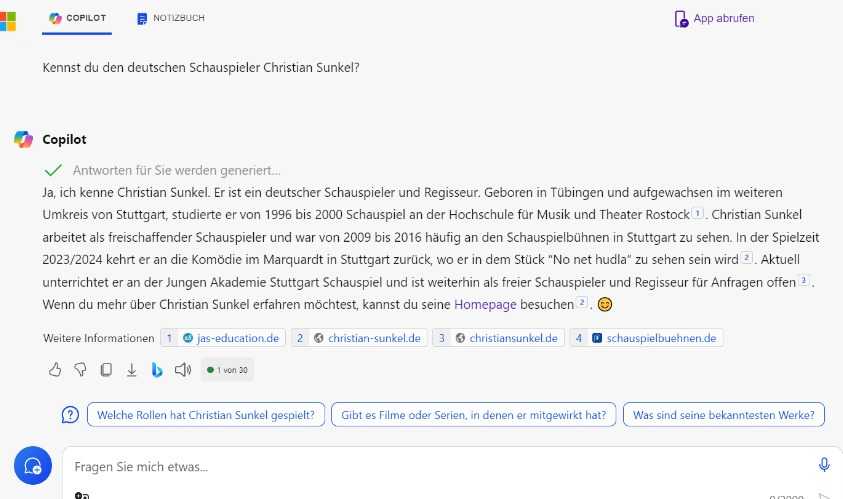The width and height of the screenshot is (843, 499).
Task: Click the send arrow icon
Action: 825,496
